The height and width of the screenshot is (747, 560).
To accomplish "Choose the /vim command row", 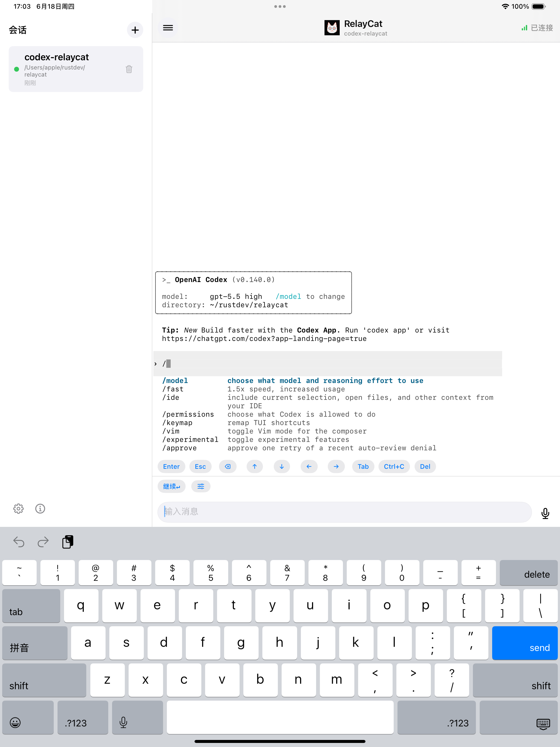I will click(x=264, y=431).
